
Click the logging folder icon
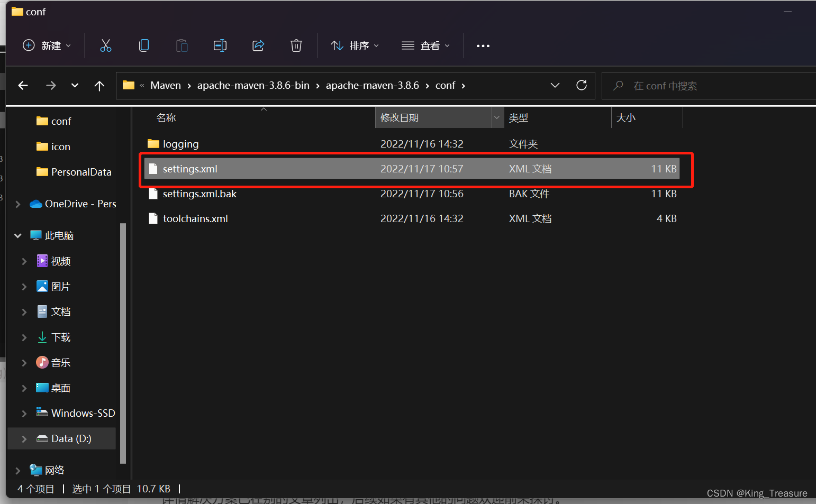pos(153,144)
